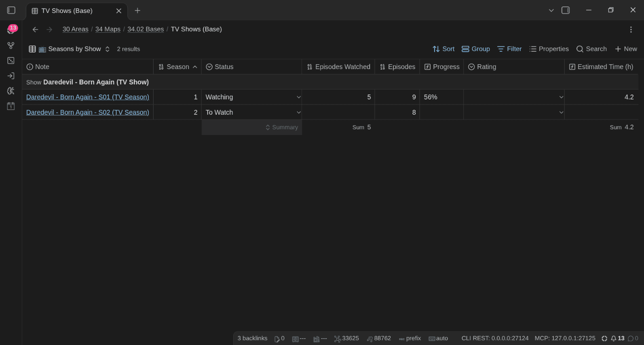
Task: Click Group in the base toolbar
Action: point(476,49)
